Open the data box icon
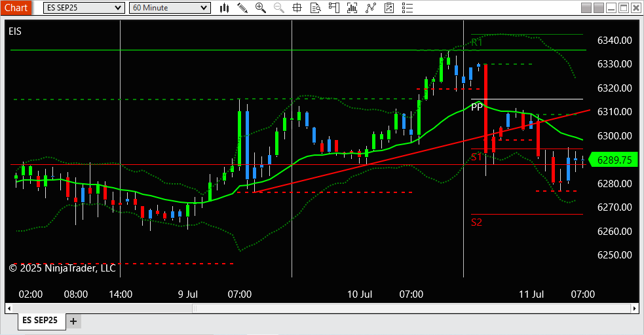 tap(315, 8)
